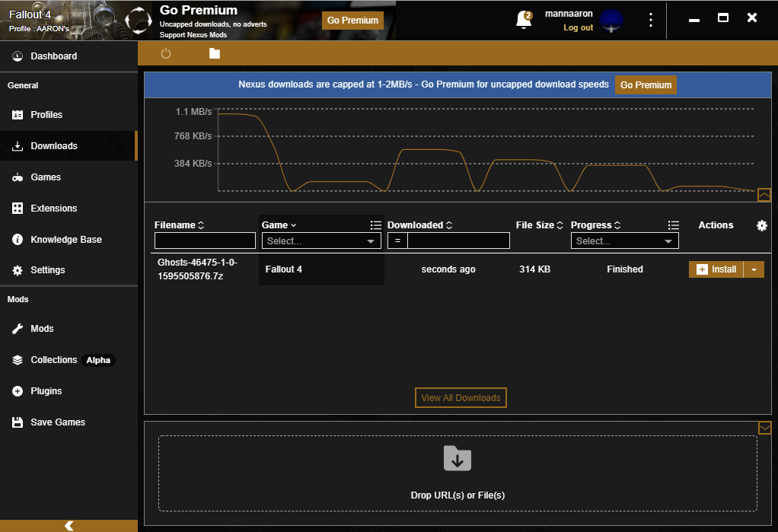This screenshot has width=778, height=532.
Task: Click the drop zone folder download icon
Action: click(458, 458)
